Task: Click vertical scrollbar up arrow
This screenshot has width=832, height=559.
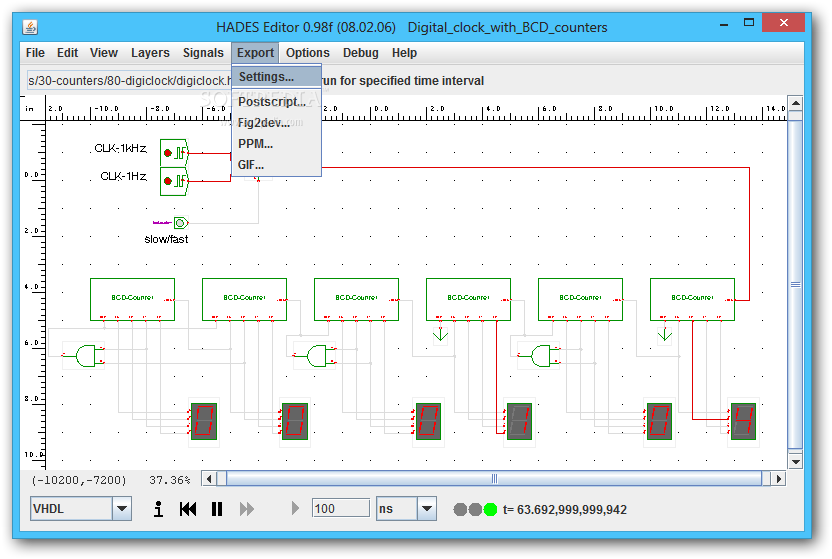Action: [795, 103]
